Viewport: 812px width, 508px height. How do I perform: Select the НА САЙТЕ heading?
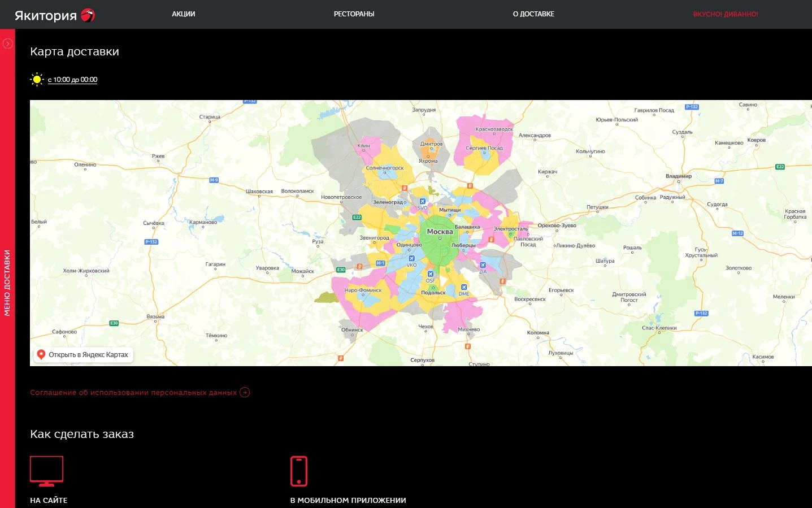point(49,500)
